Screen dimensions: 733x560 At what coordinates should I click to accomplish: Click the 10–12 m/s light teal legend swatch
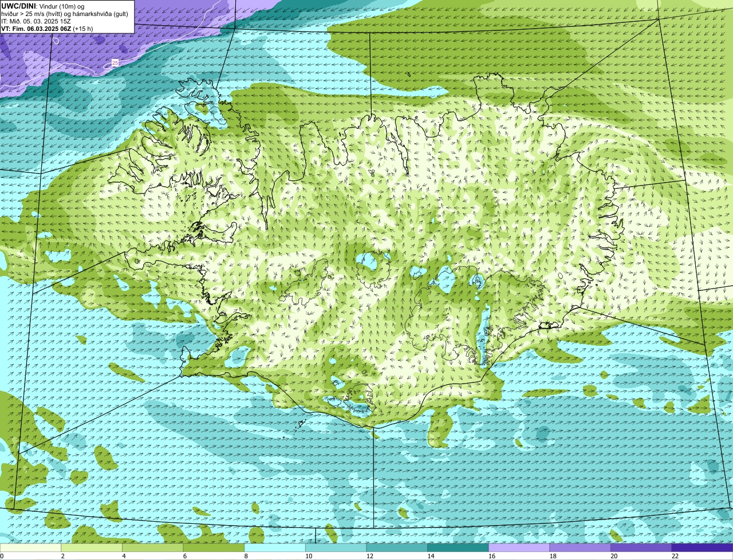(x=336, y=547)
